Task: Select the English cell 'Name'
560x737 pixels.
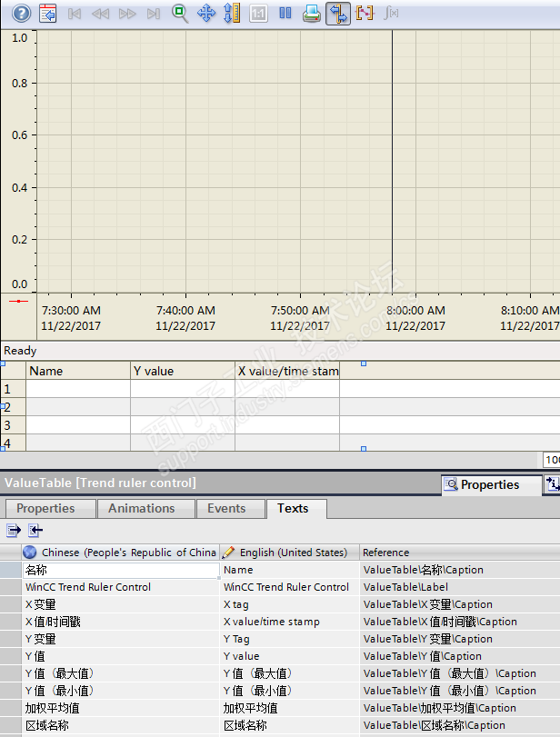Action: coord(290,570)
